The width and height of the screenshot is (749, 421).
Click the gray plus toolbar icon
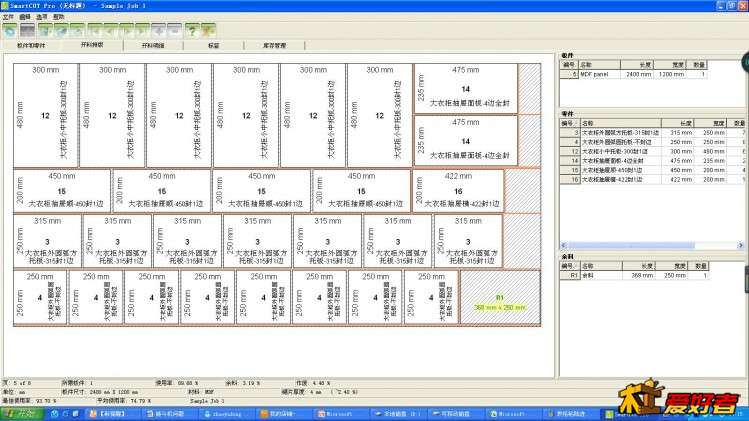(x=158, y=31)
